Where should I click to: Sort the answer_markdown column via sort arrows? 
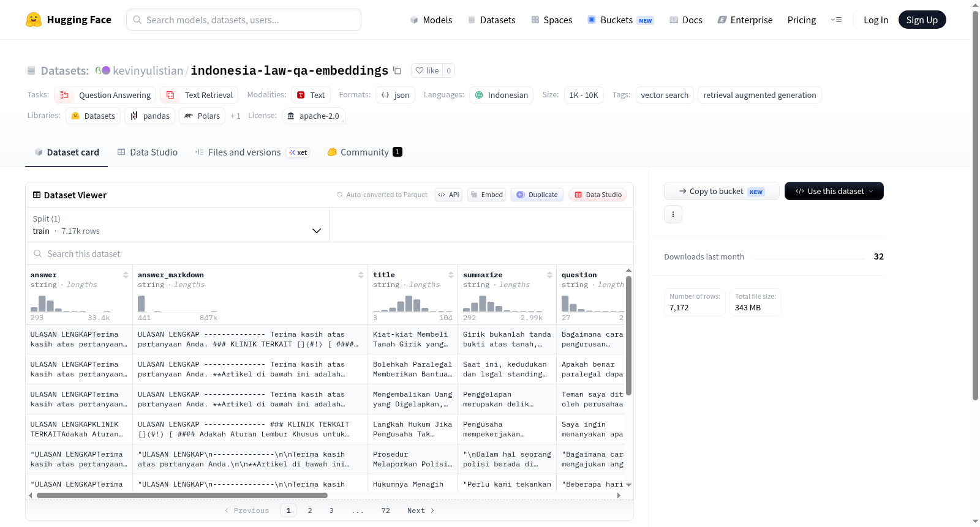pyautogui.click(x=361, y=275)
